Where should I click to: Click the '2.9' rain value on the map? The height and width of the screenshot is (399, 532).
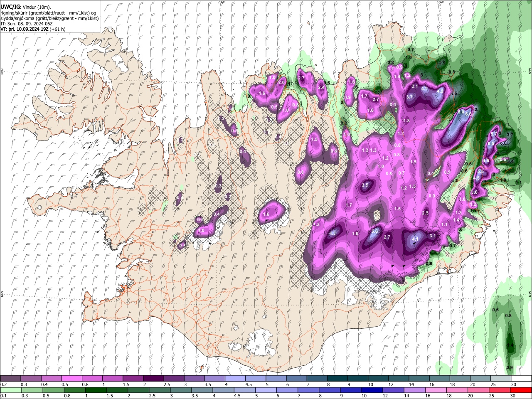442,63
